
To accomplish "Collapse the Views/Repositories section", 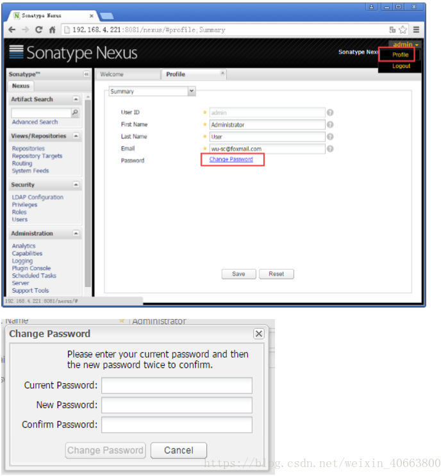I will (x=76, y=136).
